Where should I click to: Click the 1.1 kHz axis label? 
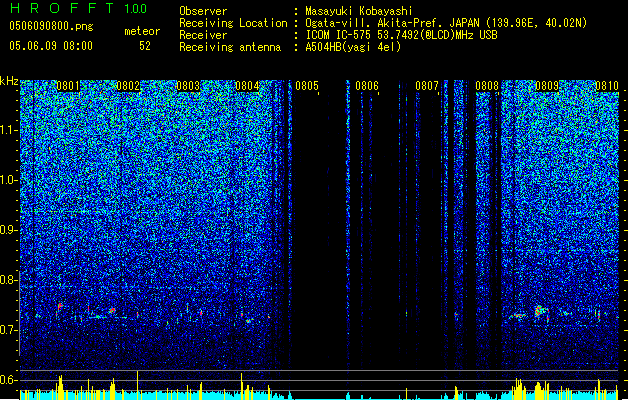tap(9, 130)
